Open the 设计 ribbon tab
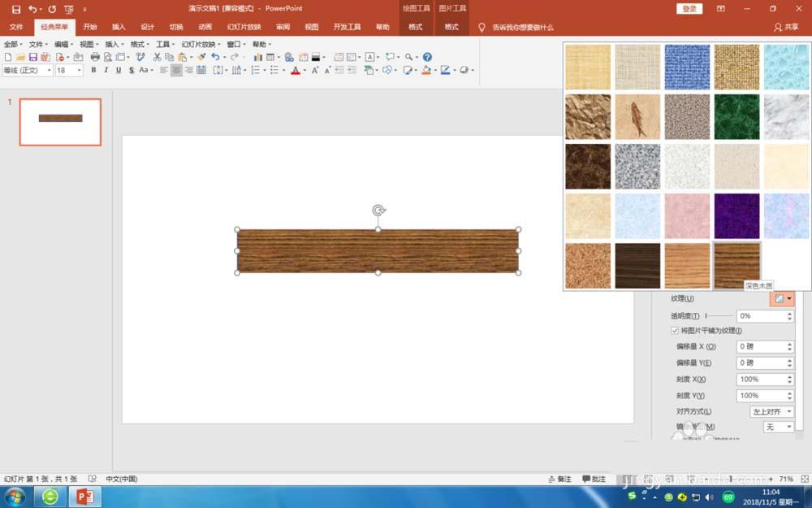 tap(147, 27)
